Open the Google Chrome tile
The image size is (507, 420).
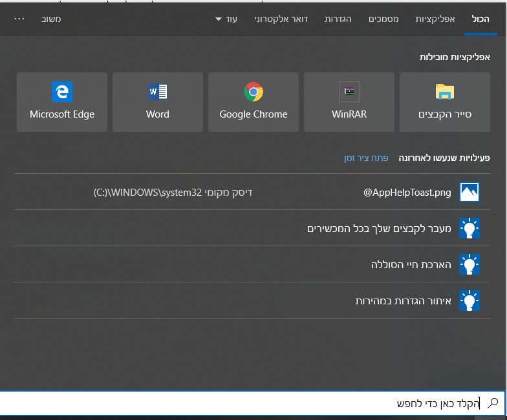(253, 102)
